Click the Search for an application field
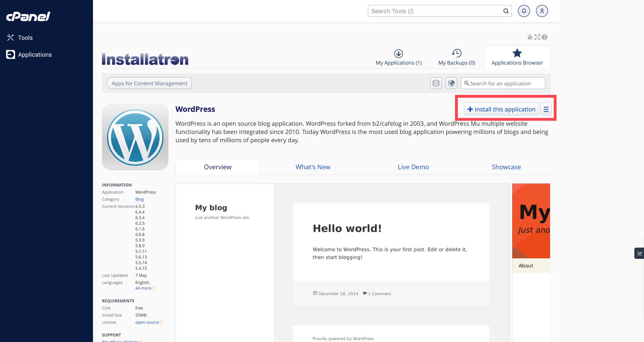The width and height of the screenshot is (644, 342). 503,83
